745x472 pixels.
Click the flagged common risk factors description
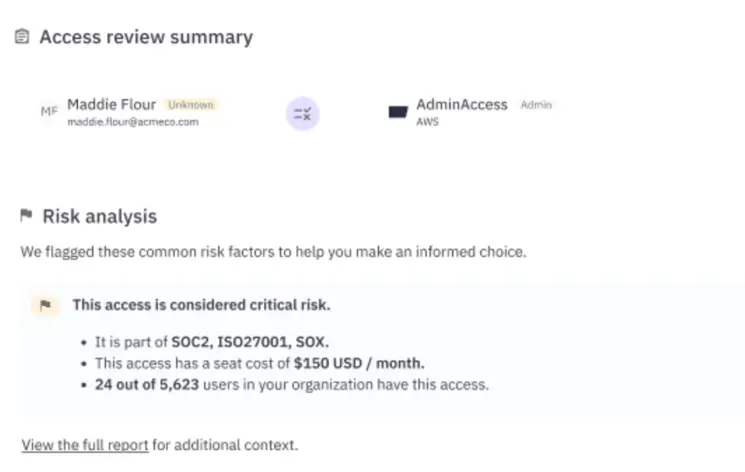click(x=273, y=252)
